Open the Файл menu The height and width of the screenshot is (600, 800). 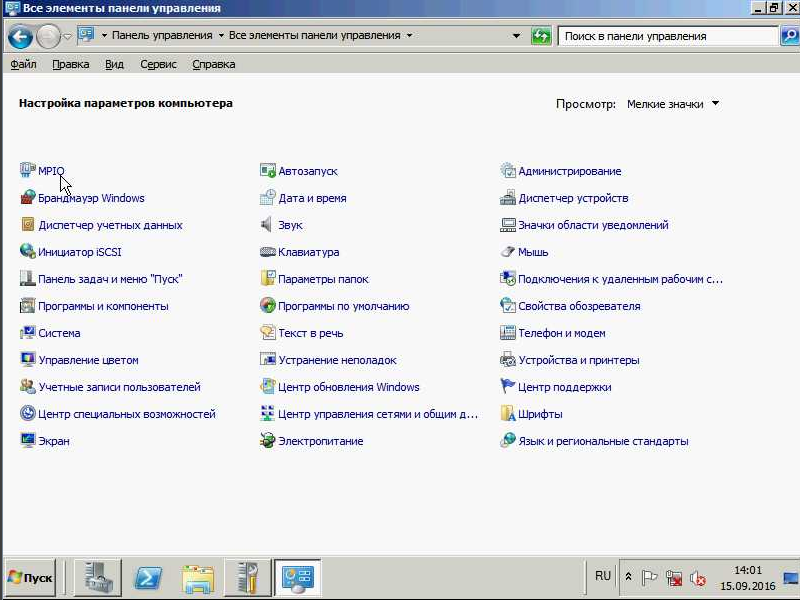[x=23, y=64]
